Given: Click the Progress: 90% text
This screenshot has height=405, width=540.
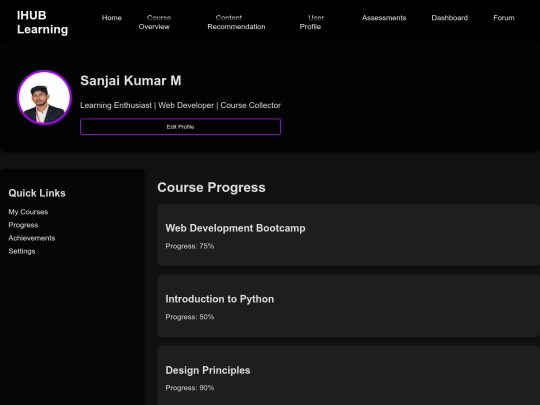Looking at the screenshot, I should tap(190, 388).
